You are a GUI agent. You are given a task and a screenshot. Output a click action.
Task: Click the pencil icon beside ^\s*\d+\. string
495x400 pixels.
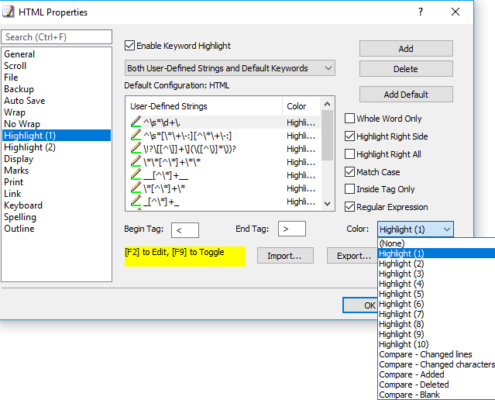pos(136,122)
